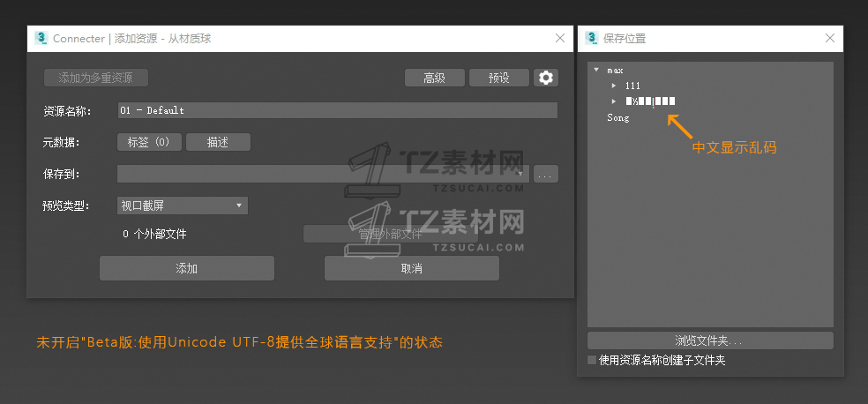Open the 高级 options
This screenshot has height=404, width=868.
click(435, 78)
